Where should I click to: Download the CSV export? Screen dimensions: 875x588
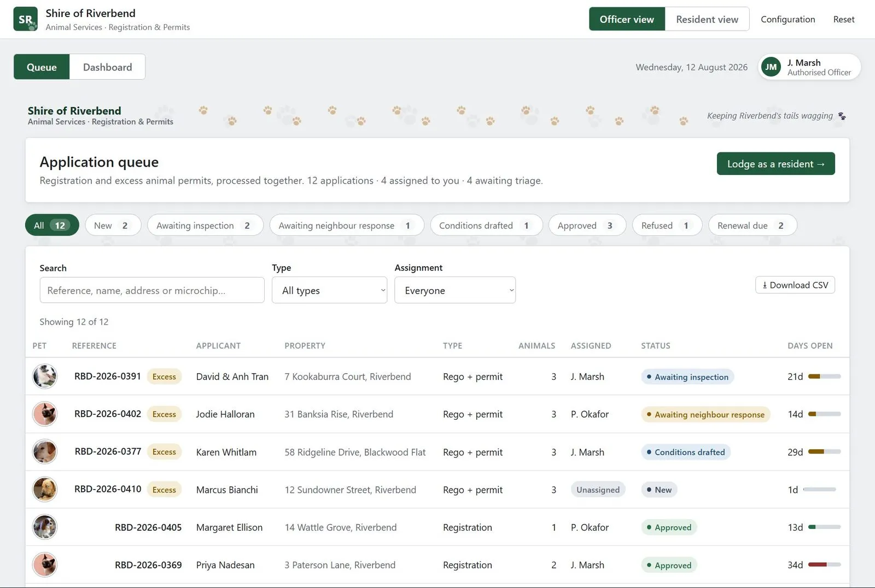795,285
